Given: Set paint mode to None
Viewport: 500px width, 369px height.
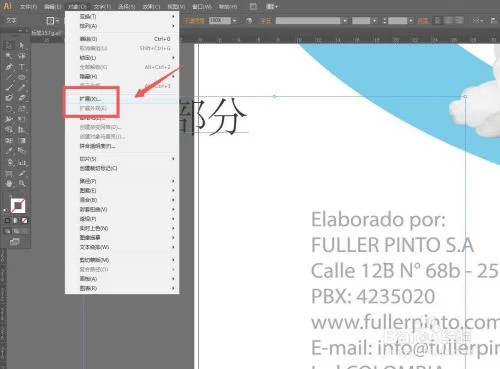Looking at the screenshot, I should (24, 220).
